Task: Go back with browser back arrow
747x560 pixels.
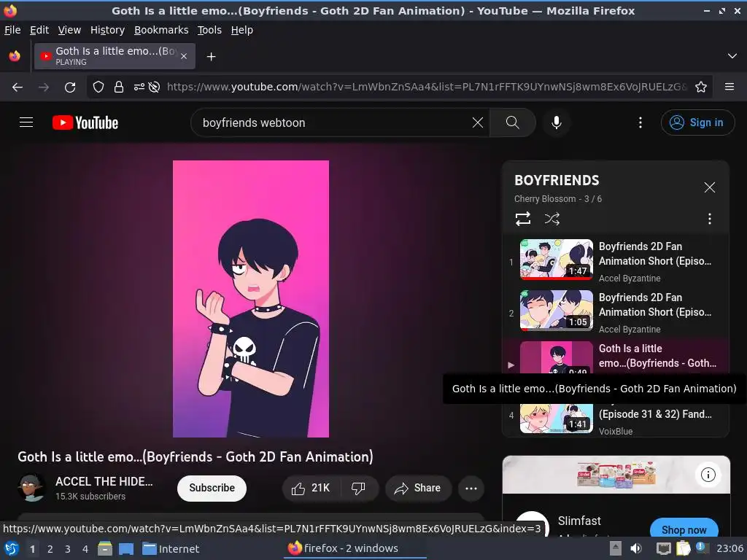Action: pos(18,87)
